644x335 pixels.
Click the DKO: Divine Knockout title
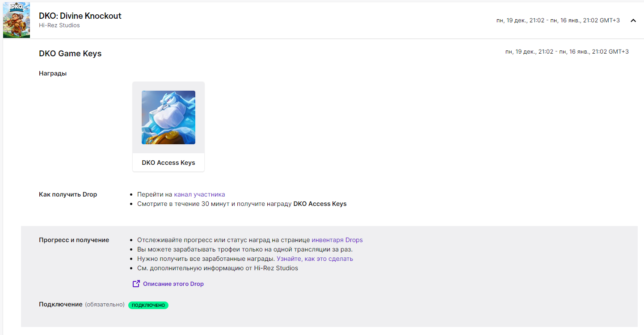(x=80, y=16)
